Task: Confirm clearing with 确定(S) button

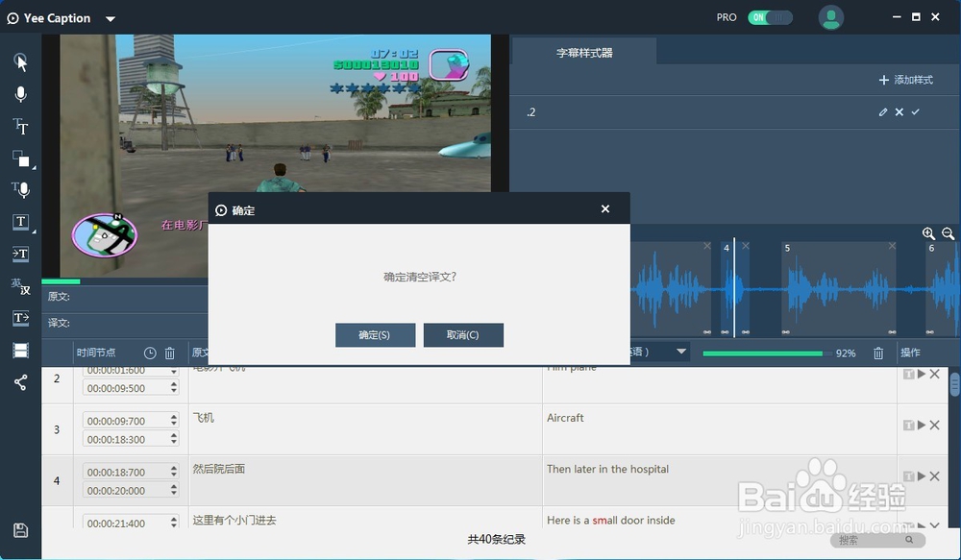Action: [375, 335]
